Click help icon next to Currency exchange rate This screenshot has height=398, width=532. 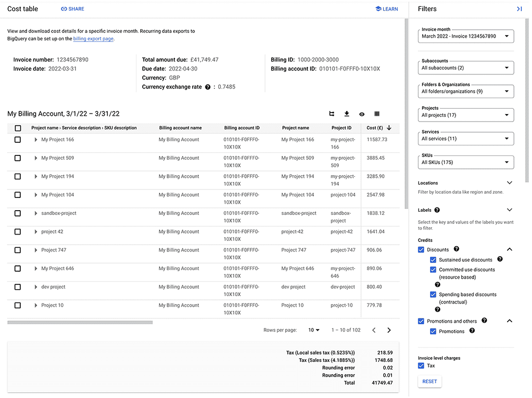(x=208, y=87)
